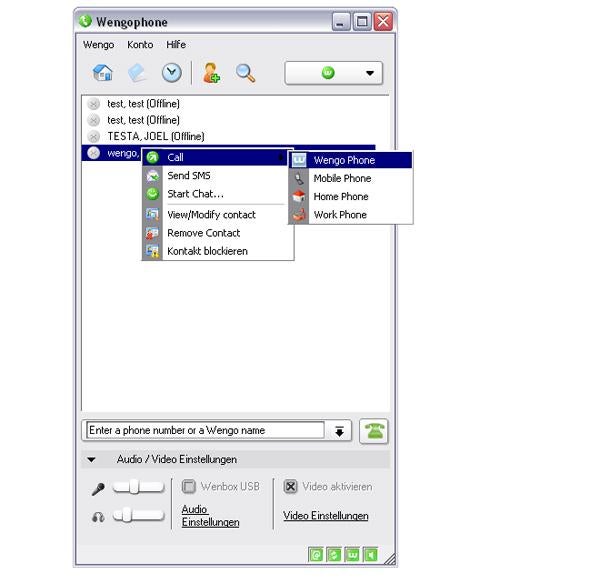Select Remove Contact menu entry
This screenshot has width=600, height=584.
(x=218, y=233)
